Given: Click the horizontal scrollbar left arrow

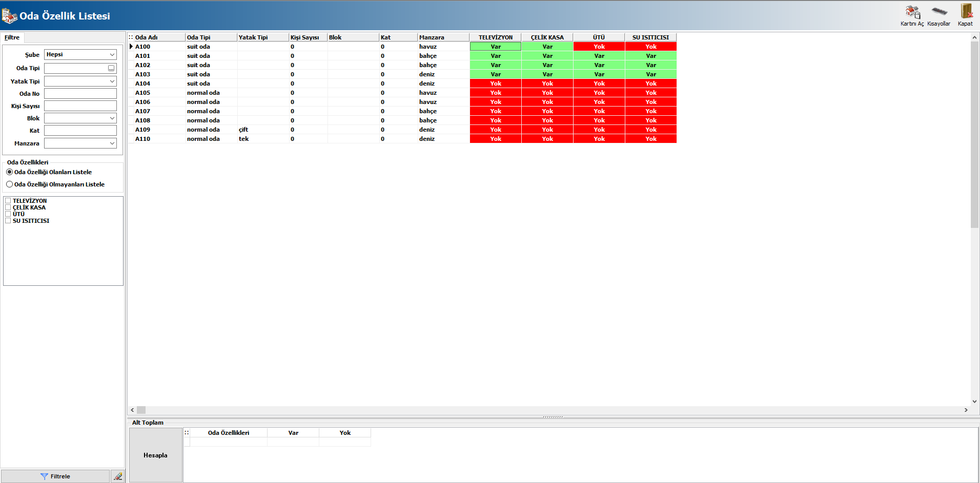Looking at the screenshot, I should click(x=133, y=410).
